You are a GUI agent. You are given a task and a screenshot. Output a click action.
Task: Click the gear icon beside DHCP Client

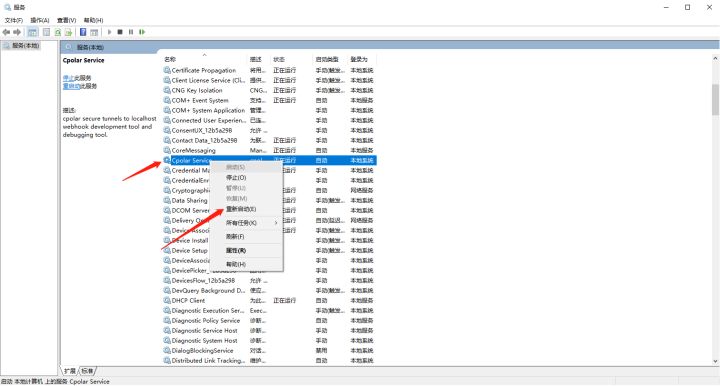pos(167,301)
